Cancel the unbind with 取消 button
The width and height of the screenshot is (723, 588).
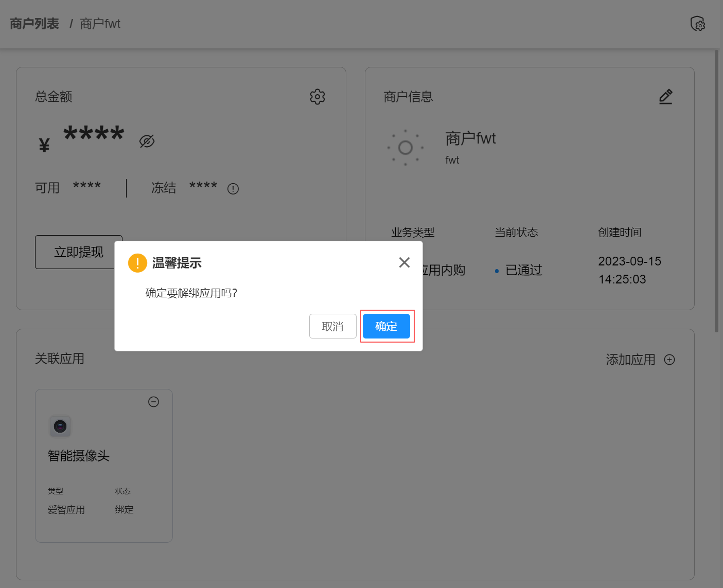tap(332, 326)
